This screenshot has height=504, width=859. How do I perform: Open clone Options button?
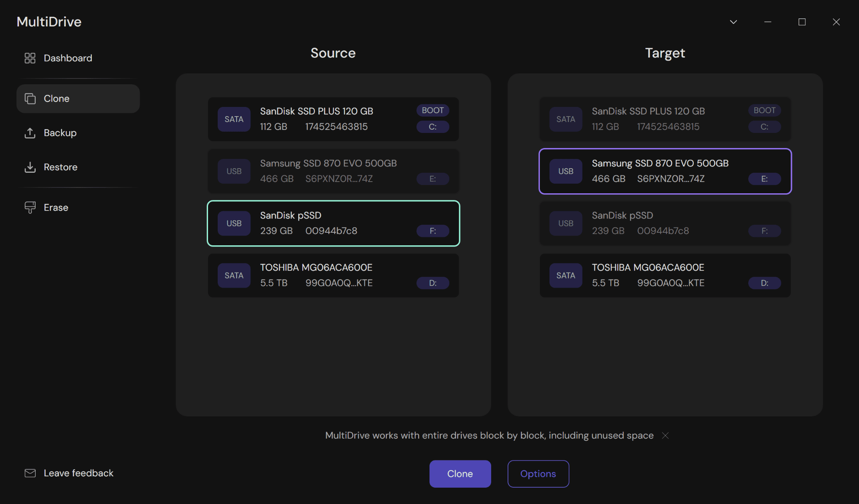coord(538,474)
